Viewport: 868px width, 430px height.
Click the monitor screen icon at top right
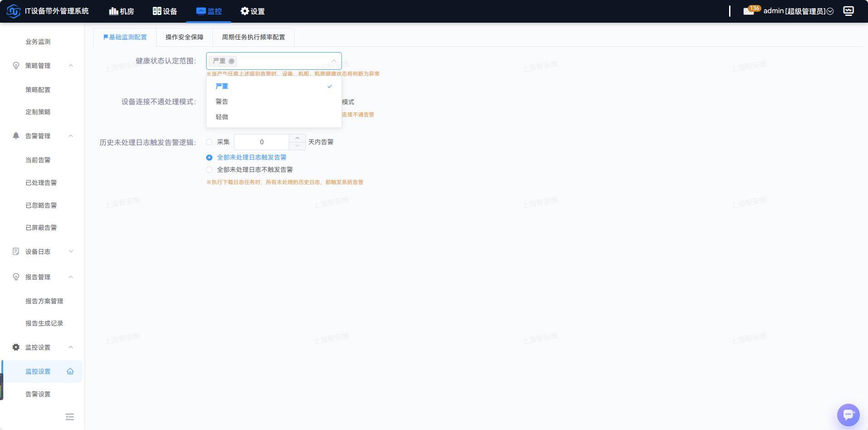pos(848,11)
